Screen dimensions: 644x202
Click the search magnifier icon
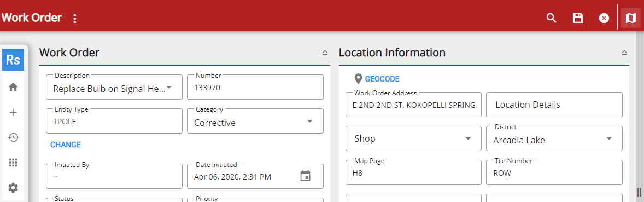click(x=551, y=18)
